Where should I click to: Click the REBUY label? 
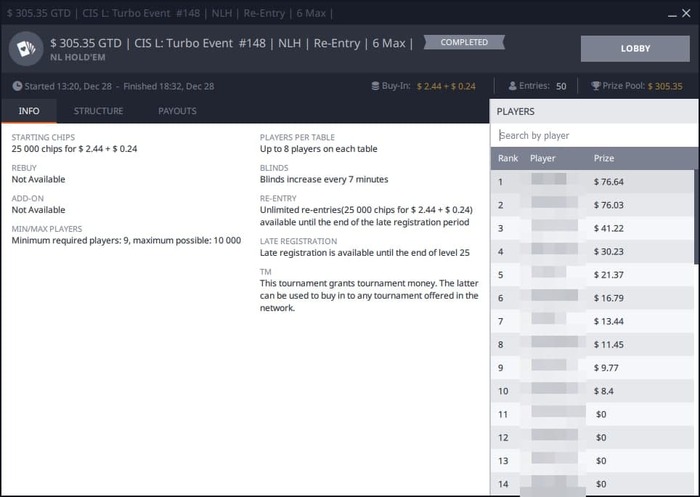point(24,168)
